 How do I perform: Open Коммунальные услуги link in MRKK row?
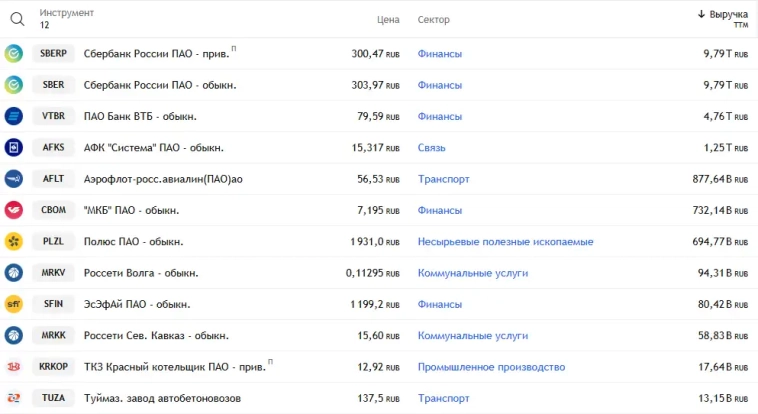click(473, 336)
